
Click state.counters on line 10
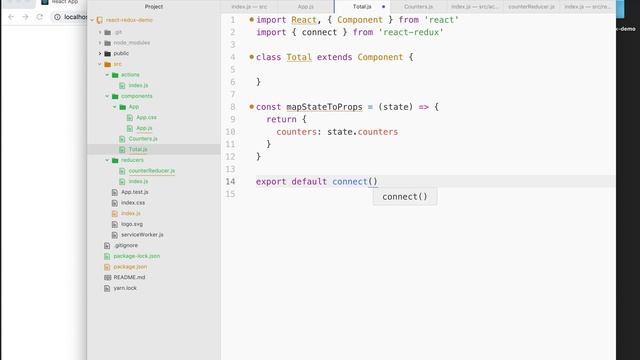click(x=362, y=132)
